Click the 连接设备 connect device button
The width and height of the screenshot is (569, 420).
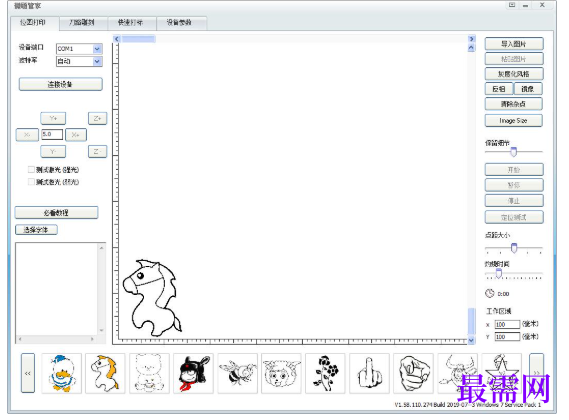[60, 84]
